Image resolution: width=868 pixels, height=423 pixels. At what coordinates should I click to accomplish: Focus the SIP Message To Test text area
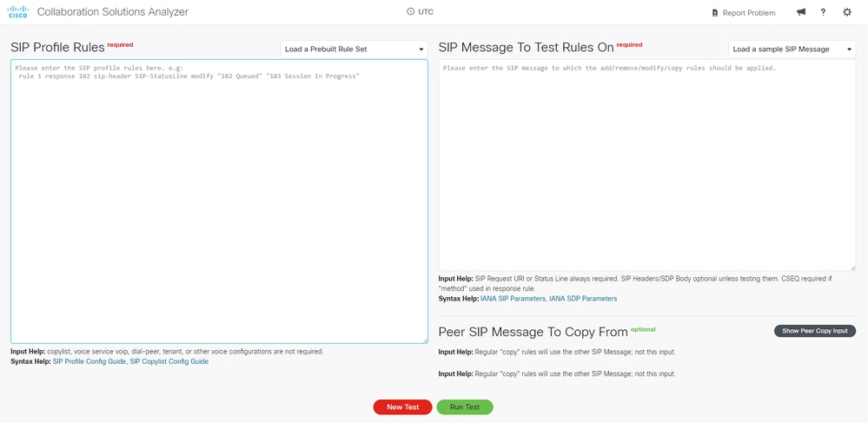pyautogui.click(x=647, y=165)
